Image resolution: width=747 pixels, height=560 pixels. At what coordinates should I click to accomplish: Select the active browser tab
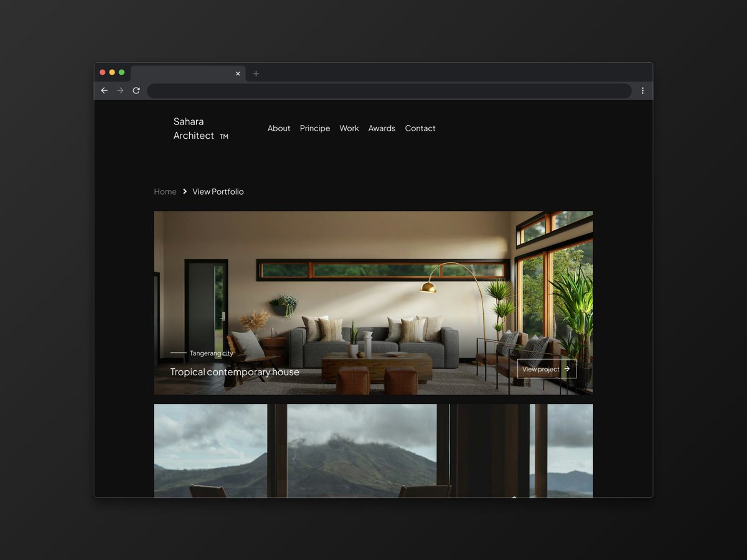[x=188, y=73]
